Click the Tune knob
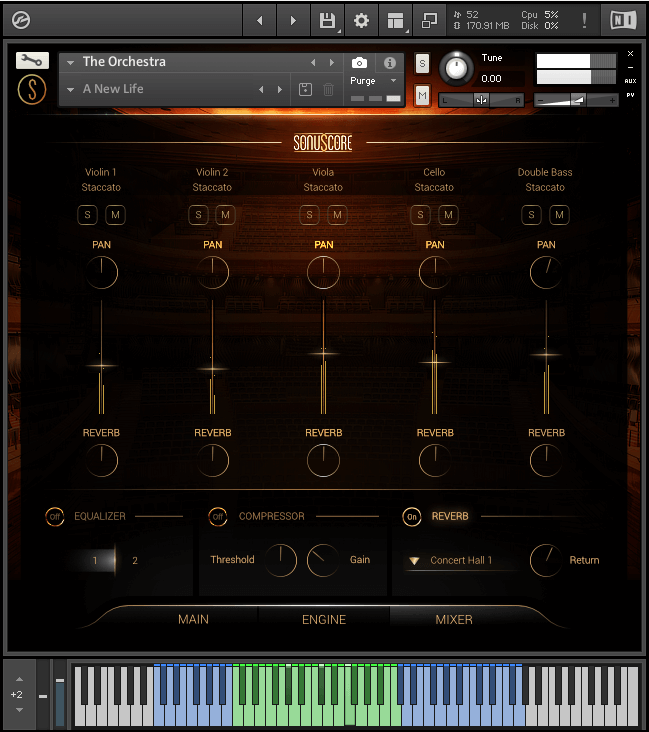The image size is (649, 732). [456, 68]
